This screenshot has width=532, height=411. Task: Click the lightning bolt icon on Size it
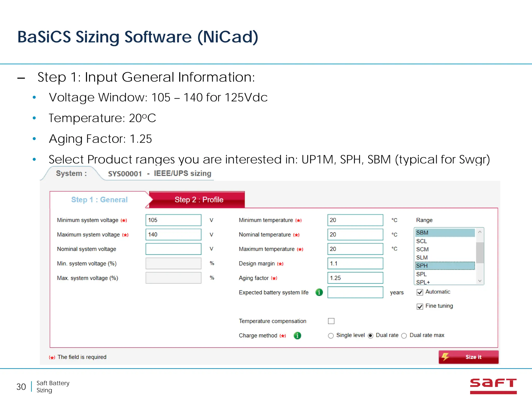pos(445,357)
